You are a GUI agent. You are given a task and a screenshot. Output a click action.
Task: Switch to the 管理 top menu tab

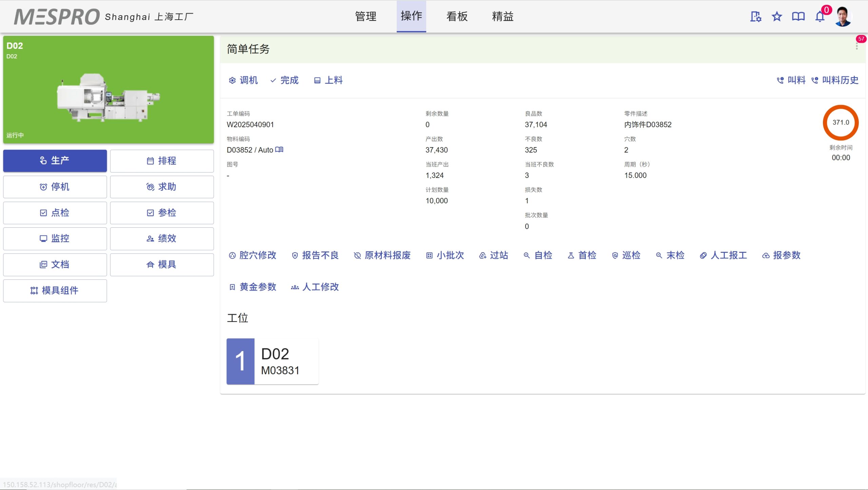click(x=366, y=16)
